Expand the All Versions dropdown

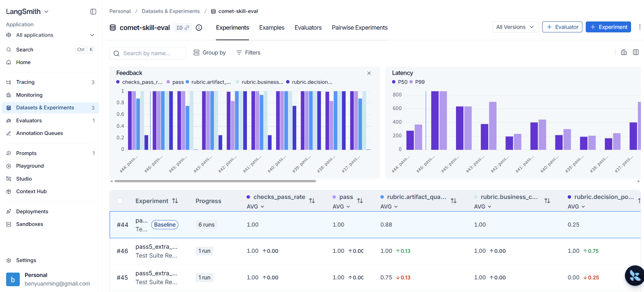tap(515, 27)
